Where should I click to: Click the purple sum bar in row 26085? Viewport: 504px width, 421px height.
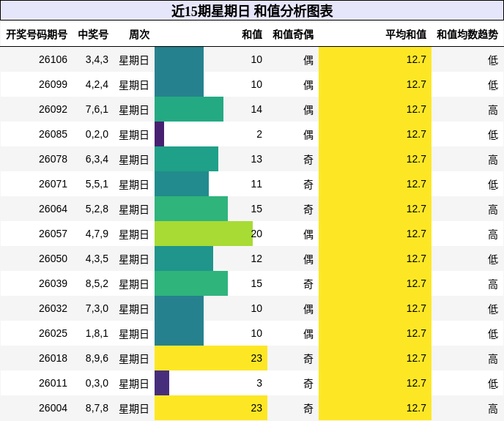point(160,134)
